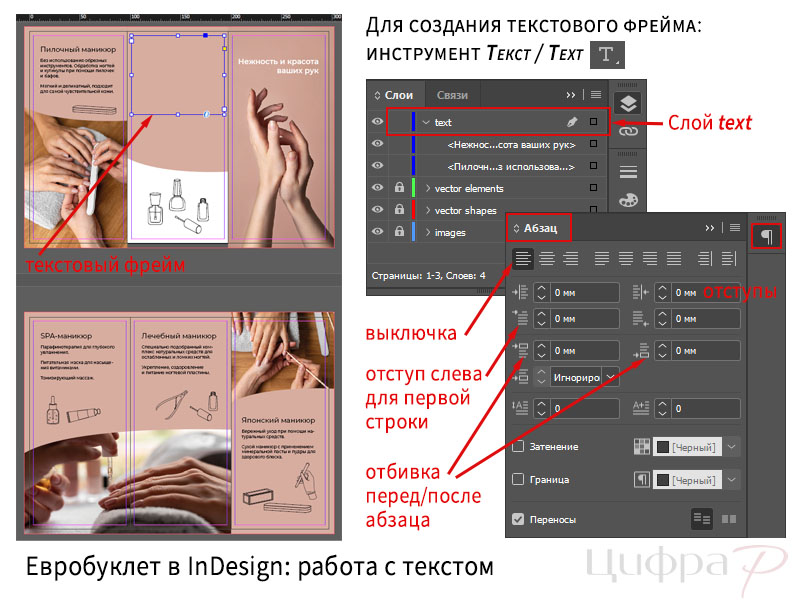Click the Затенение color swatch Черный
800x600 pixels.
point(687,447)
